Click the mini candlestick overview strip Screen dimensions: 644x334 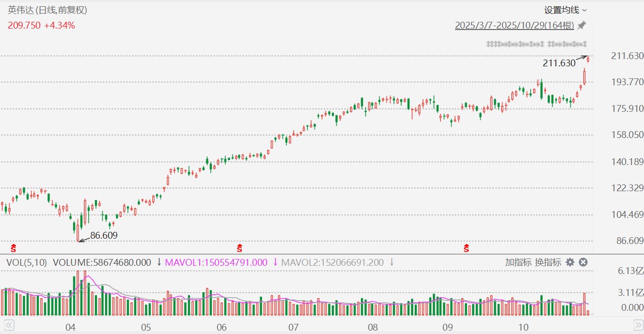tap(537, 44)
